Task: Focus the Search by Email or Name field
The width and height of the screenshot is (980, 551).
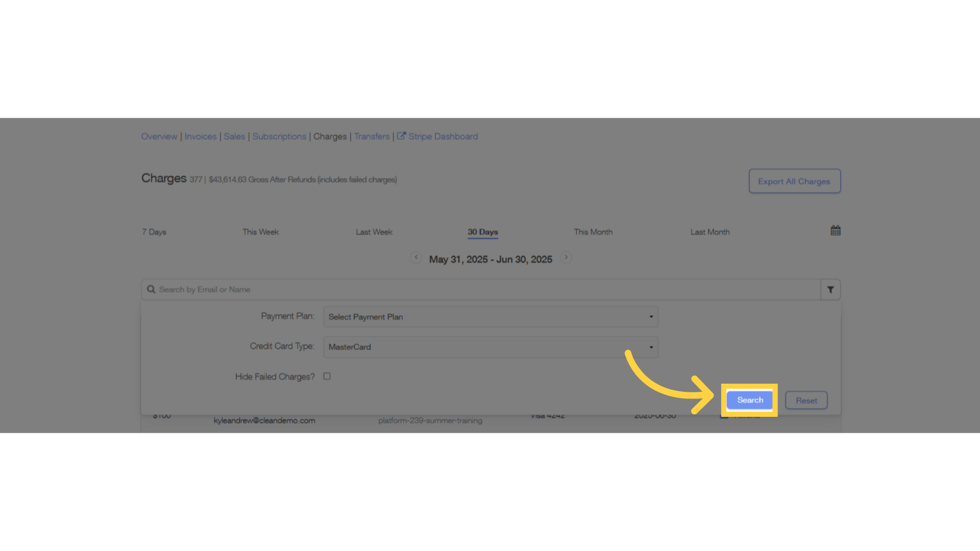Action: [x=481, y=290]
